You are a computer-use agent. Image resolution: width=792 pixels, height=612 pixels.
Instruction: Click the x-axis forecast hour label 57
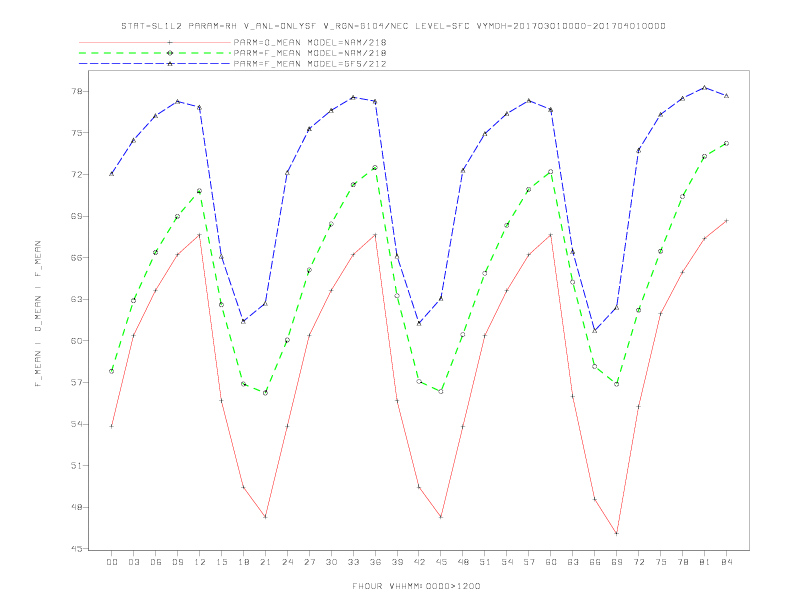tap(529, 562)
